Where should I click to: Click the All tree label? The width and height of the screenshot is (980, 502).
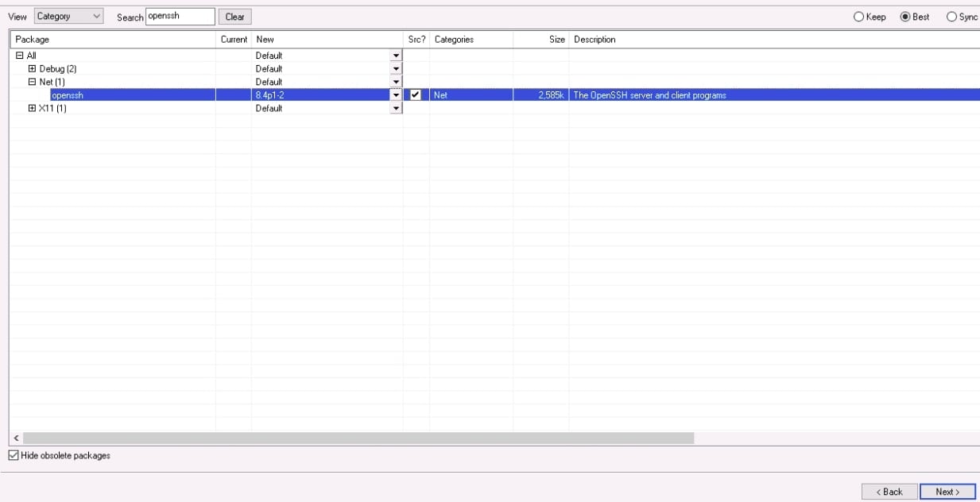click(32, 56)
